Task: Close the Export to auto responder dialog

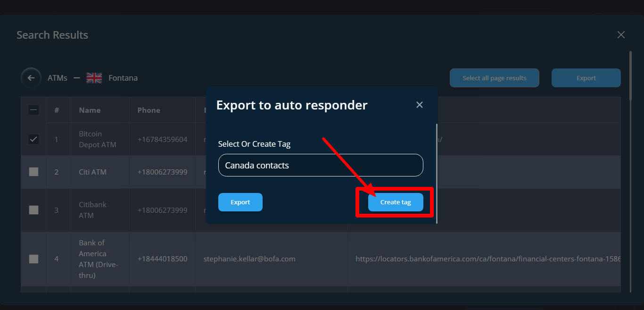Action: coord(419,105)
